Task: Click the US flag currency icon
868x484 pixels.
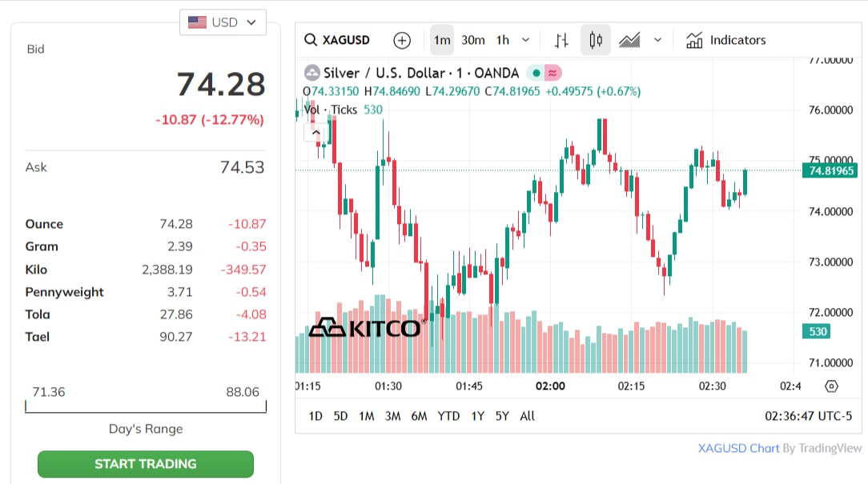Action: click(197, 22)
